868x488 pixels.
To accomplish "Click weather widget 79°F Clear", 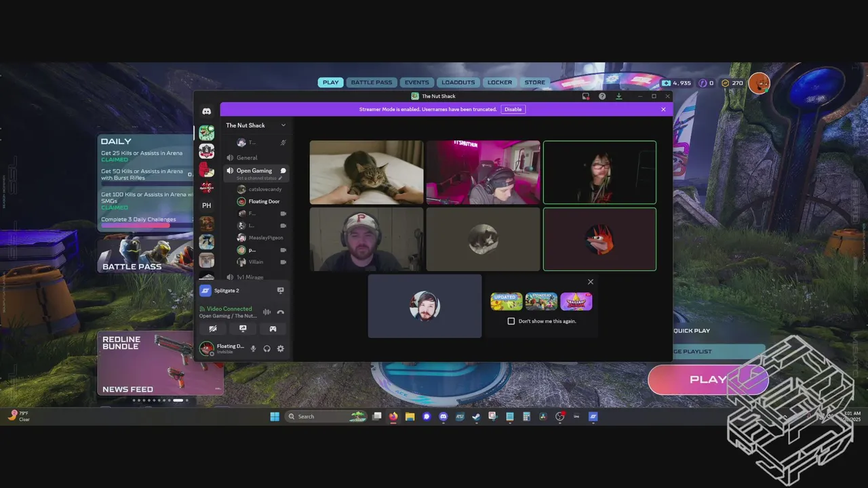I will click(19, 416).
